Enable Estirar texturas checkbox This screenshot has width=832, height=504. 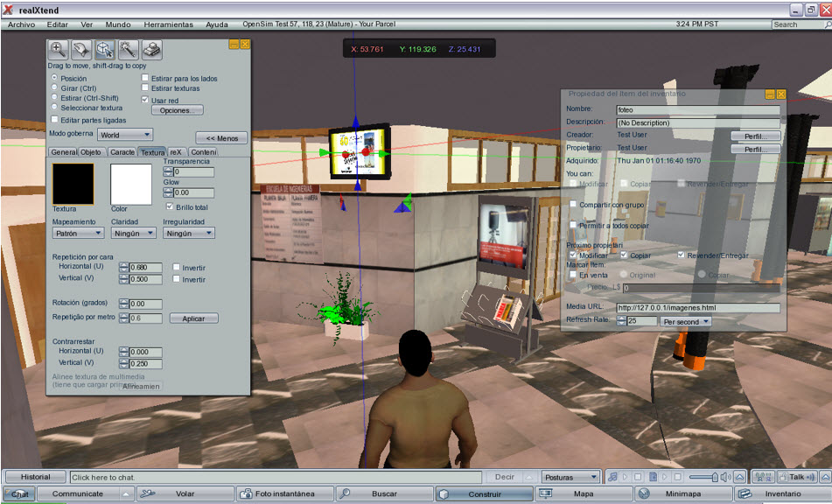pos(145,87)
